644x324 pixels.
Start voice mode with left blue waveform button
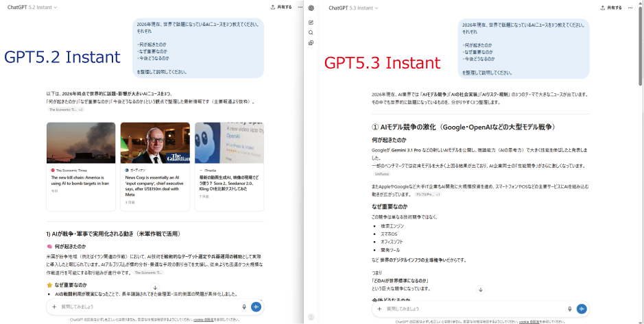(256, 308)
